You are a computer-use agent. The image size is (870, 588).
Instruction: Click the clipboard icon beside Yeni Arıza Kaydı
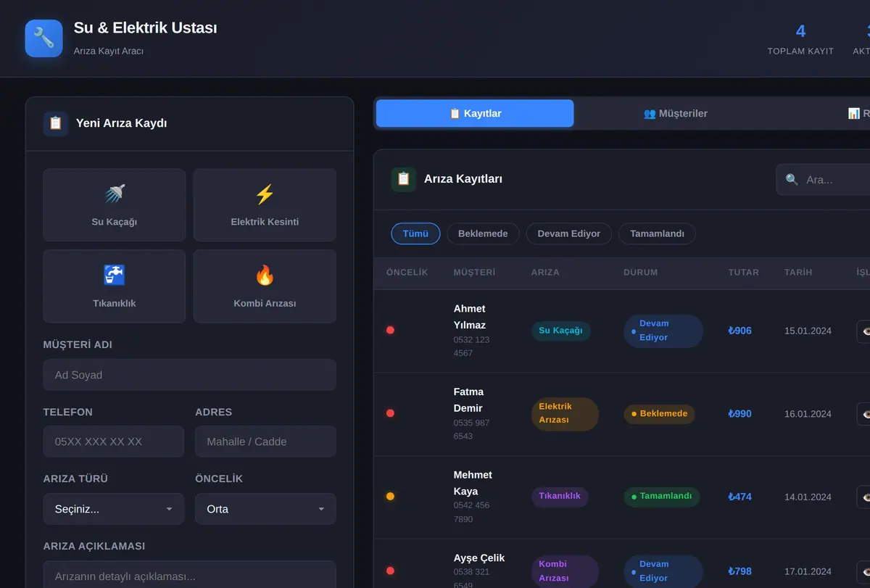tap(56, 123)
